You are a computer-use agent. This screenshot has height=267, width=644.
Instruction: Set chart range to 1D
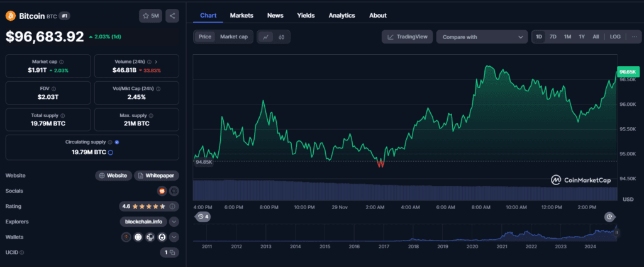click(539, 37)
